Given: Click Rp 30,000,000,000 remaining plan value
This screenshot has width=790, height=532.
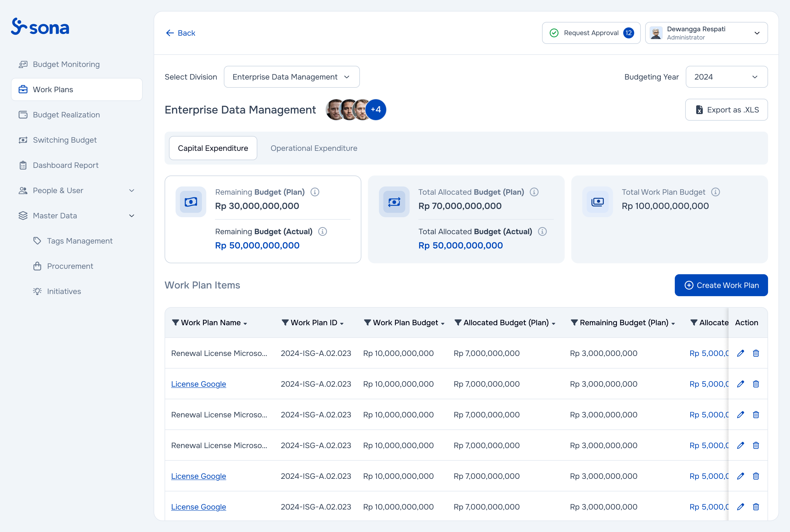Looking at the screenshot, I should [257, 206].
